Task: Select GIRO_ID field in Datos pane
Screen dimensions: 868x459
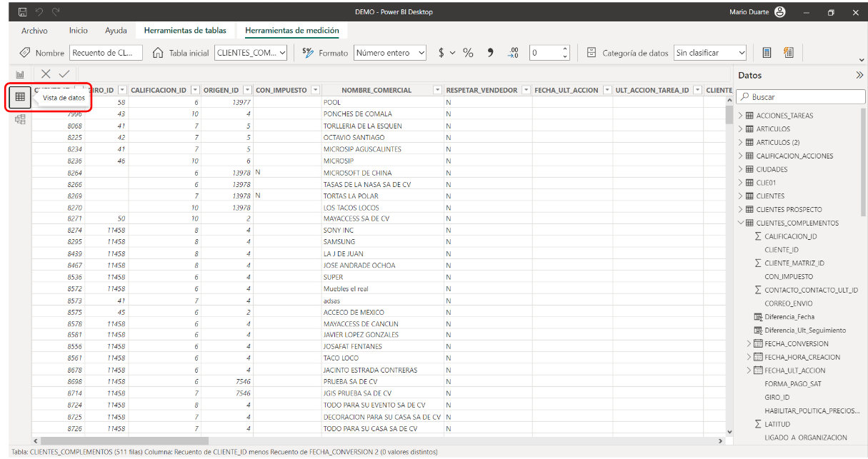Action: tap(777, 397)
